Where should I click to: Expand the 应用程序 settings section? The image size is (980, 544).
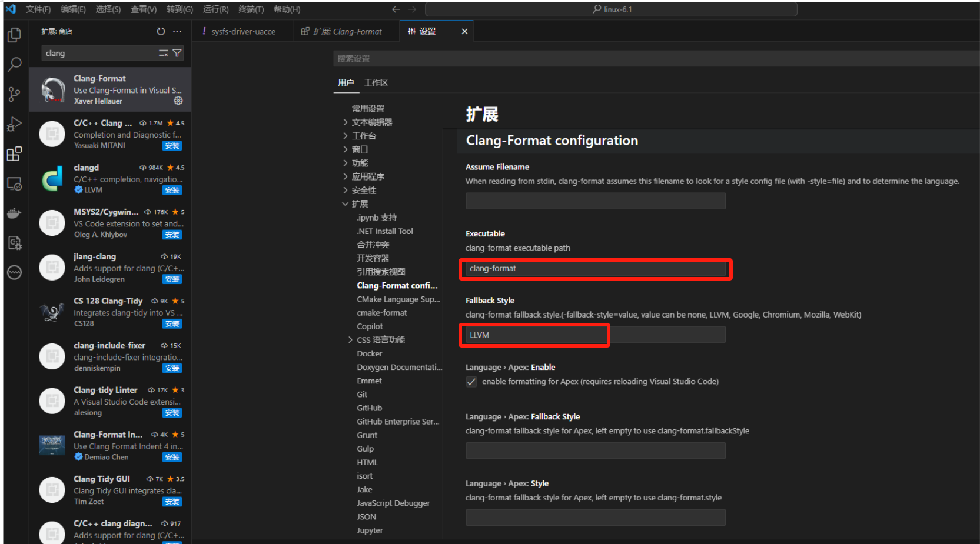346,176
